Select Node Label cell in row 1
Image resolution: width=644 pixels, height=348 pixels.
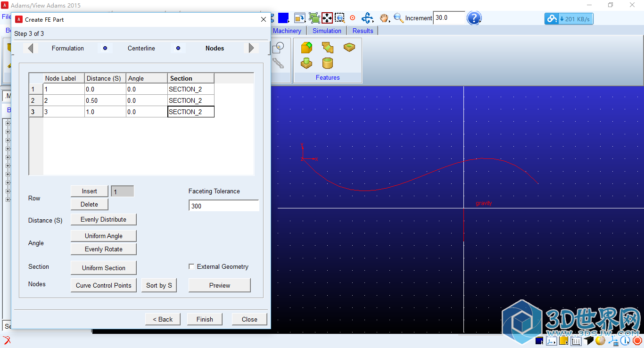tap(64, 89)
